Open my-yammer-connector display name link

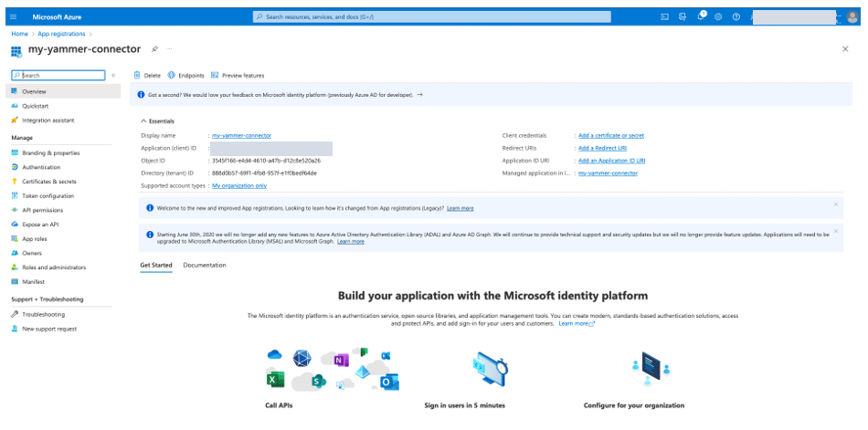(241, 136)
